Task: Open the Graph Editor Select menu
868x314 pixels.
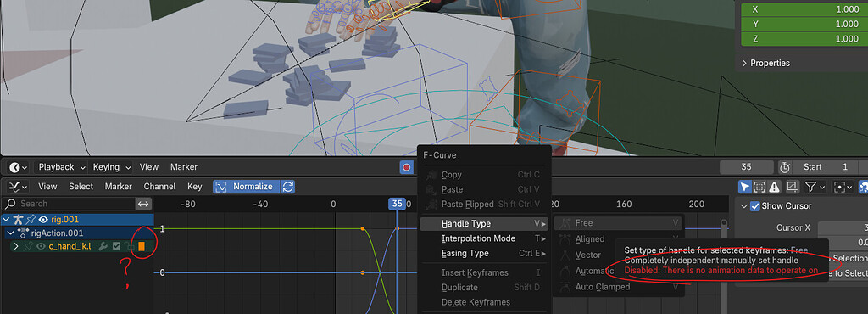Action: [x=81, y=187]
